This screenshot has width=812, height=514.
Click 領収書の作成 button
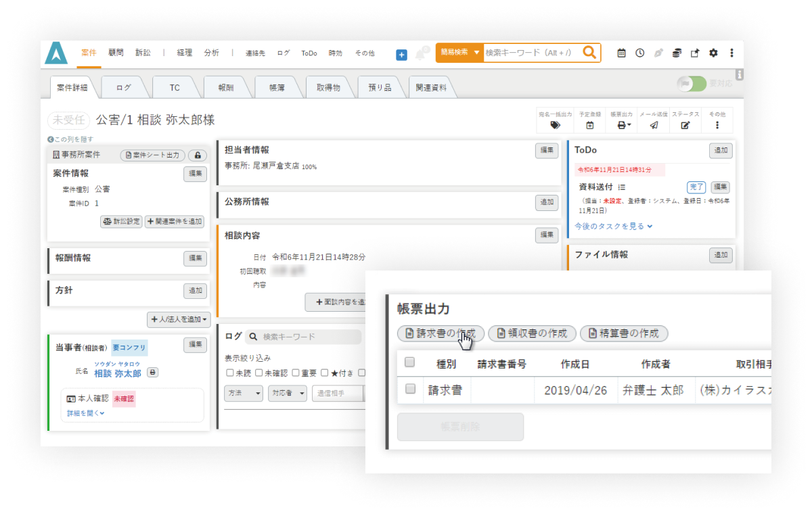pyautogui.click(x=532, y=333)
